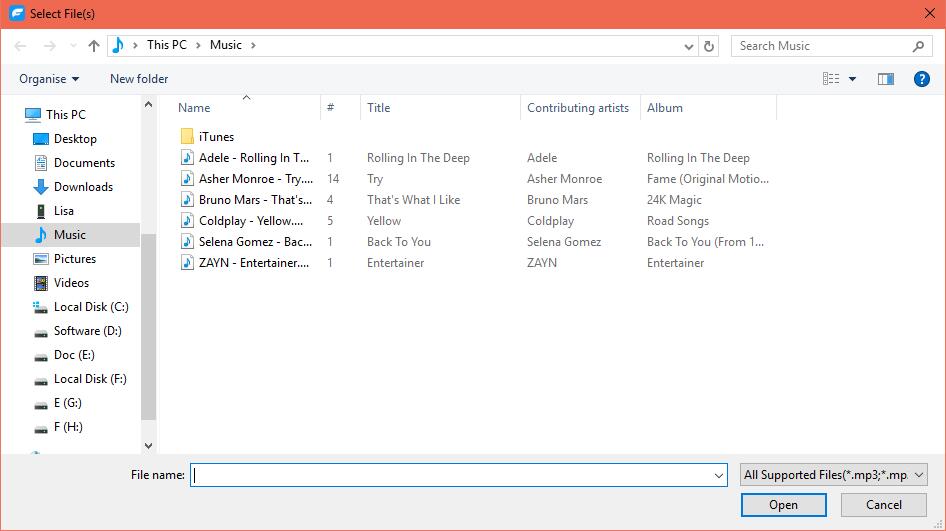The height and width of the screenshot is (531, 946).
Task: Sort by Contributing artists column
Action: pos(577,108)
